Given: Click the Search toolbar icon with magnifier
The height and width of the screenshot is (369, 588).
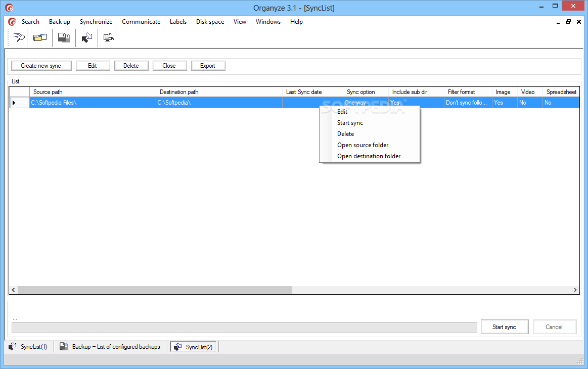Looking at the screenshot, I should pos(18,37).
